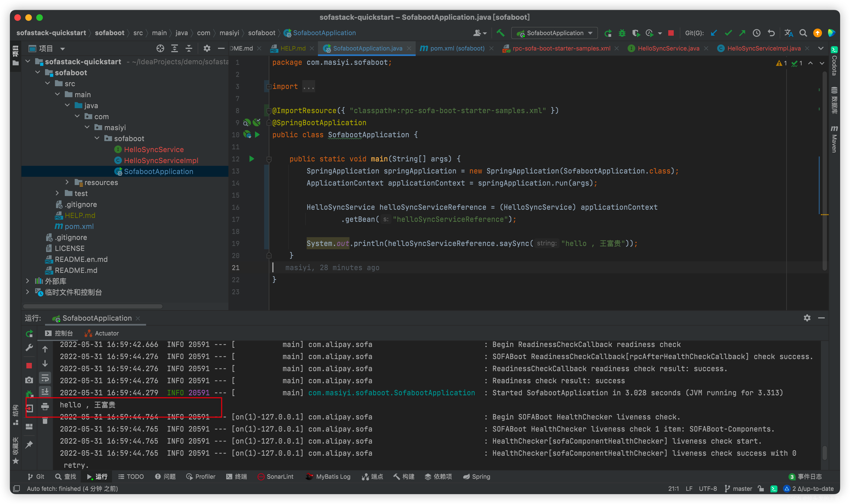Clear console with trash icon
This screenshot has width=850, height=504.
[45, 421]
